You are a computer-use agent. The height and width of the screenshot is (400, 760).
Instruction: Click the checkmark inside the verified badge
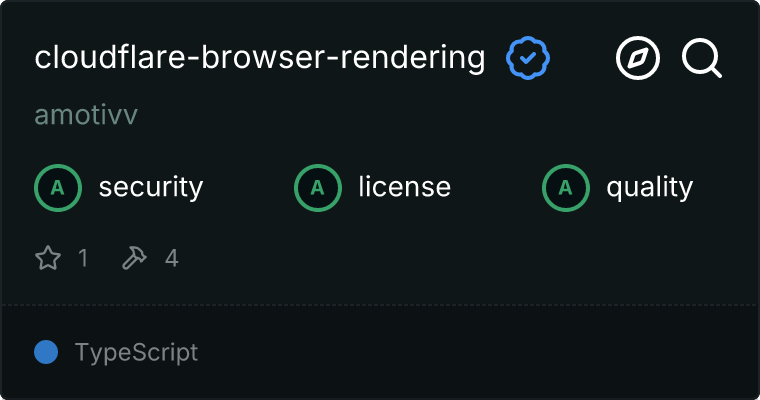pos(528,58)
